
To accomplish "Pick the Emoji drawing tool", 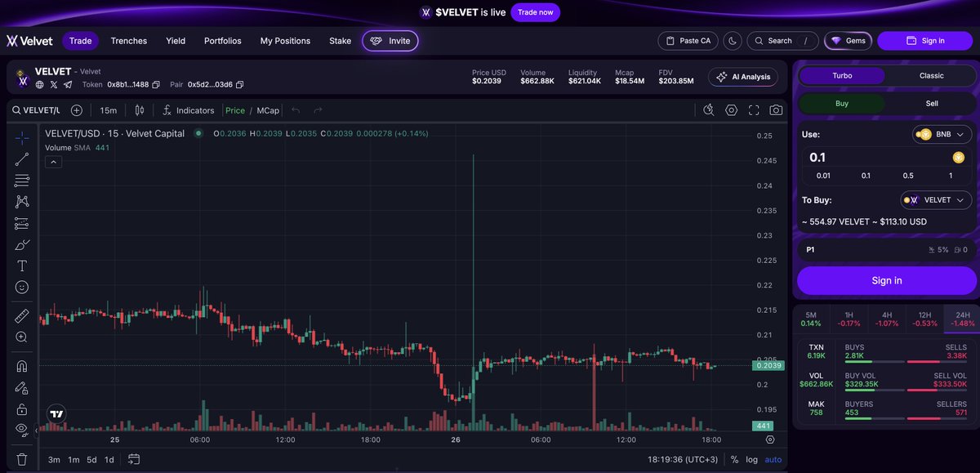I will pyautogui.click(x=22, y=286).
